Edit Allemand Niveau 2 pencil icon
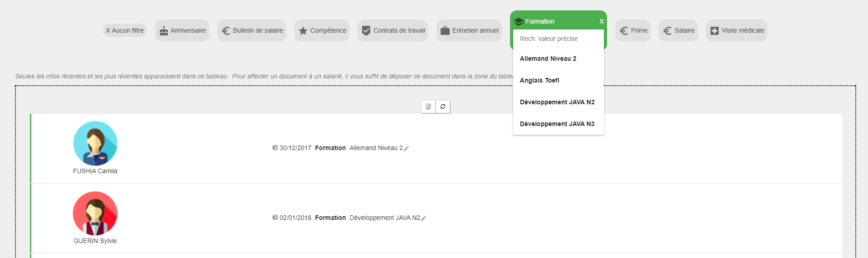This screenshot has height=258, width=868. (407, 148)
